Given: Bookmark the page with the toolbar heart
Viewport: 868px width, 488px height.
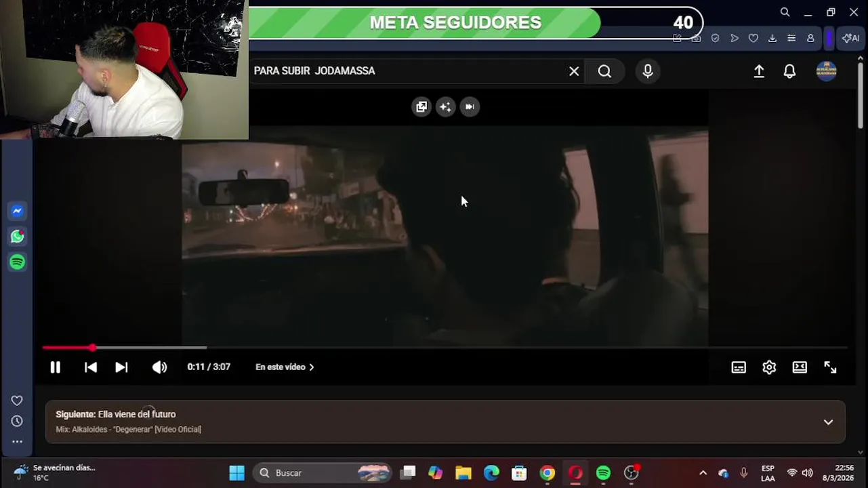Looking at the screenshot, I should pos(753,39).
